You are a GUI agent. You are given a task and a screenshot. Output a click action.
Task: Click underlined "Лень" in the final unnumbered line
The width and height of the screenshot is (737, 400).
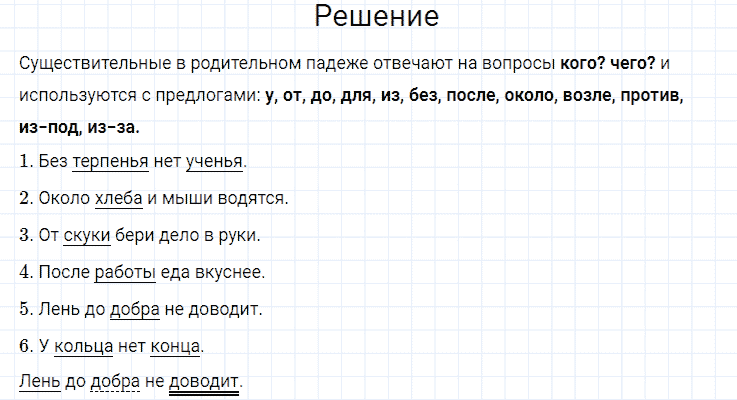39,383
